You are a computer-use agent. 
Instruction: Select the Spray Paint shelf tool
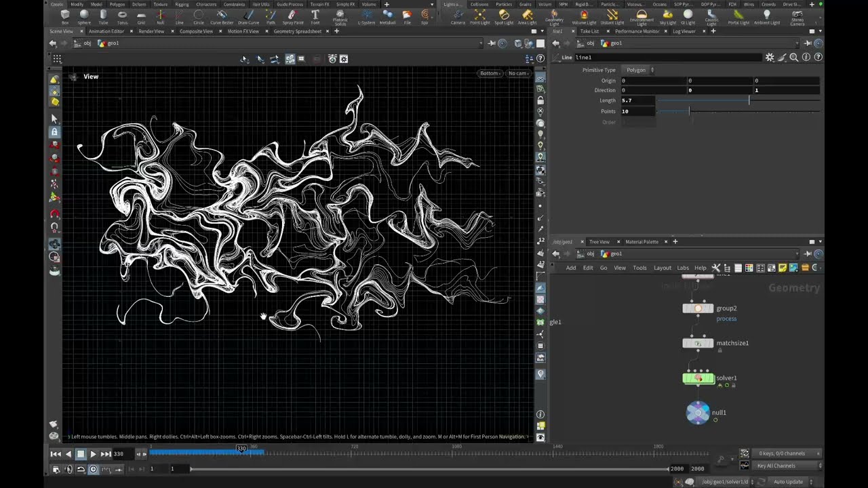293,16
